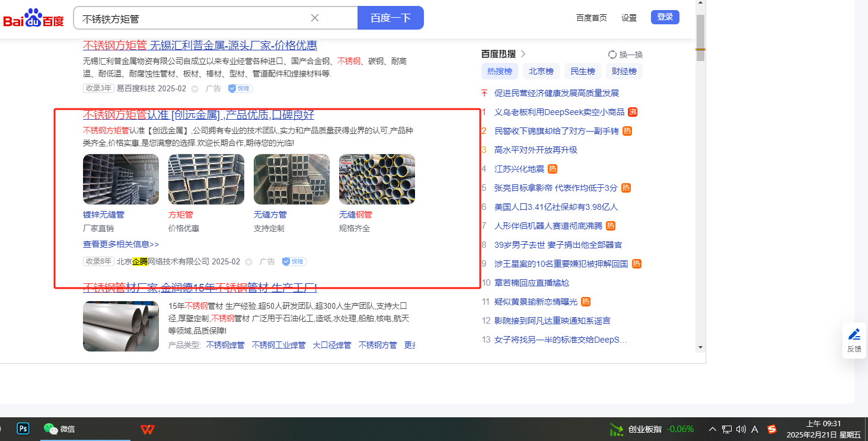Open the taskbar clock showing 09:31
This screenshot has height=441, width=868.
pyautogui.click(x=824, y=429)
